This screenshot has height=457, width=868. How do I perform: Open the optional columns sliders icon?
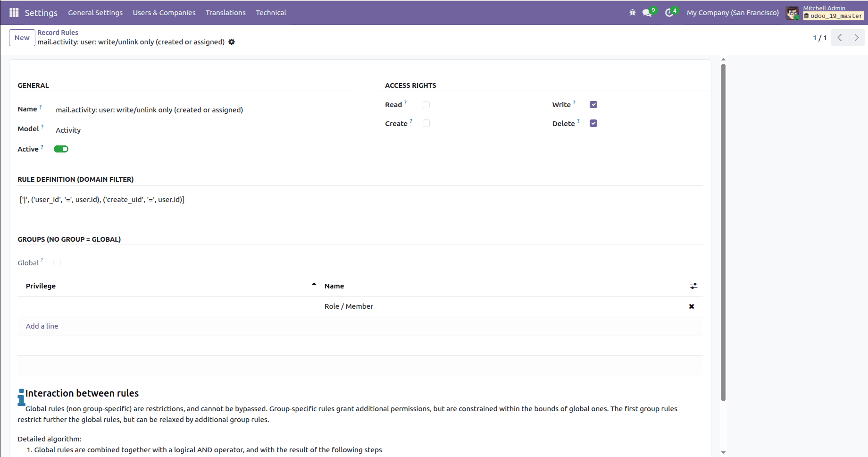pyautogui.click(x=693, y=286)
